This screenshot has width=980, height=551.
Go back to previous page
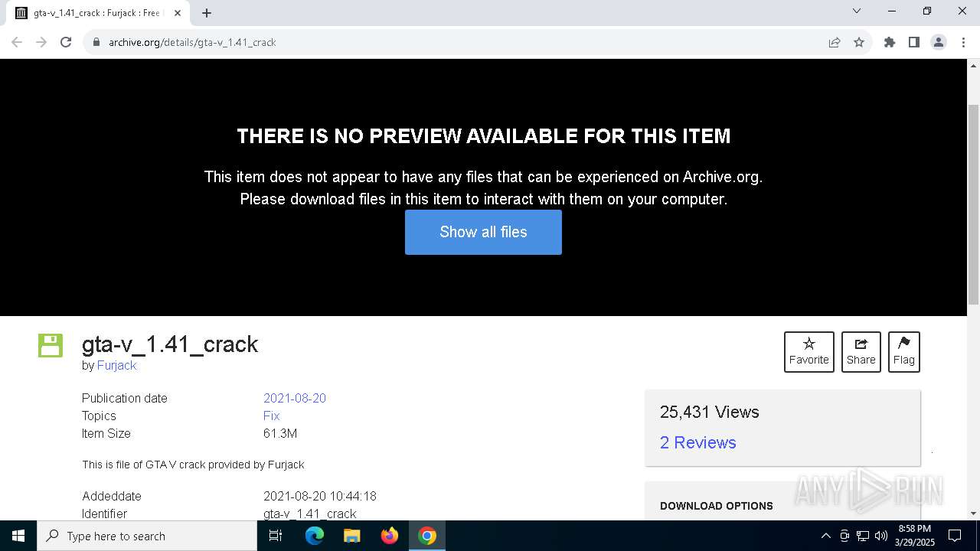pyautogui.click(x=17, y=42)
